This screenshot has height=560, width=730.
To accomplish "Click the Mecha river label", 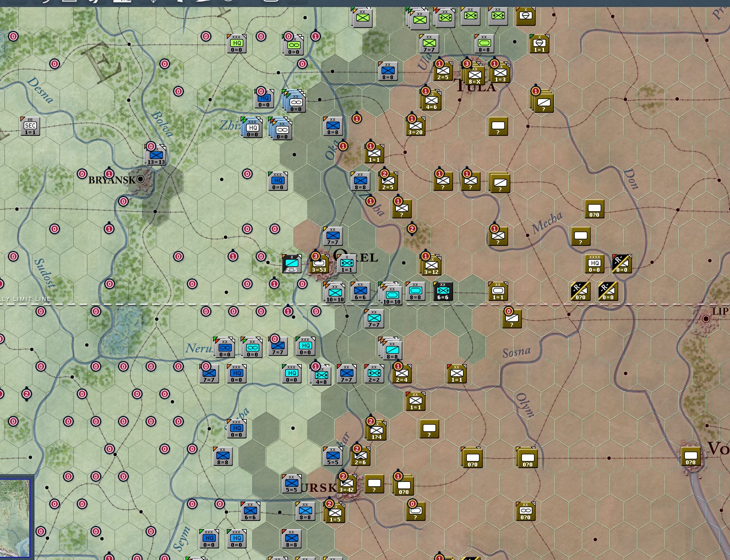I will click(x=547, y=222).
